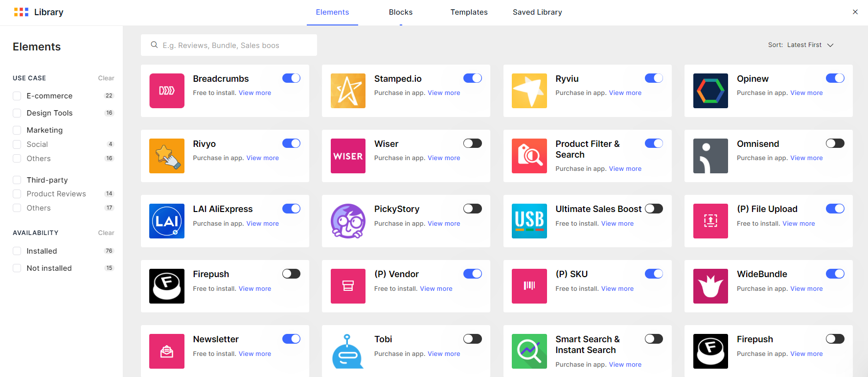Click View more under (P) Vendor
Image resolution: width=868 pixels, height=377 pixels.
point(436,289)
